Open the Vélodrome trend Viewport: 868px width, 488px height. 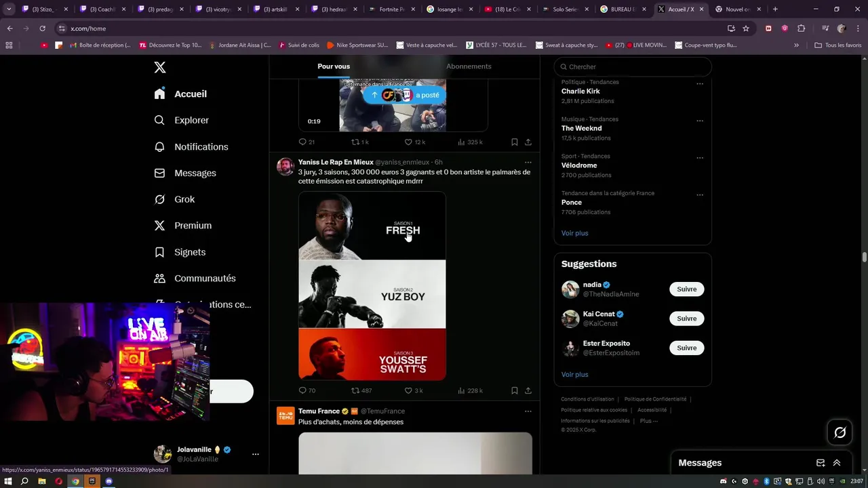click(579, 165)
